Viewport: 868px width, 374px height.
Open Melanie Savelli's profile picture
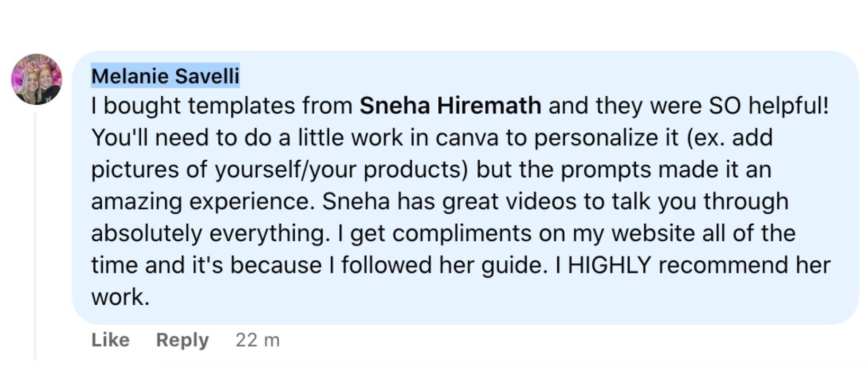(37, 79)
